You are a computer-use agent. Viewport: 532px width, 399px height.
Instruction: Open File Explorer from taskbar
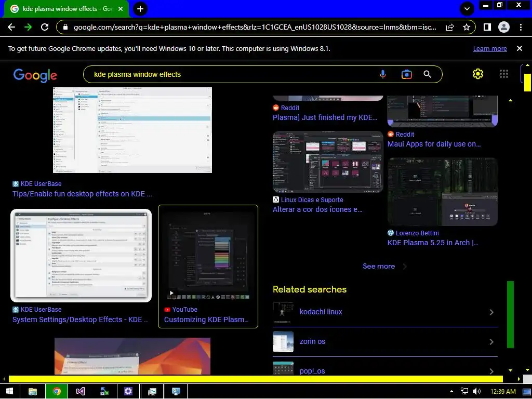(33, 391)
